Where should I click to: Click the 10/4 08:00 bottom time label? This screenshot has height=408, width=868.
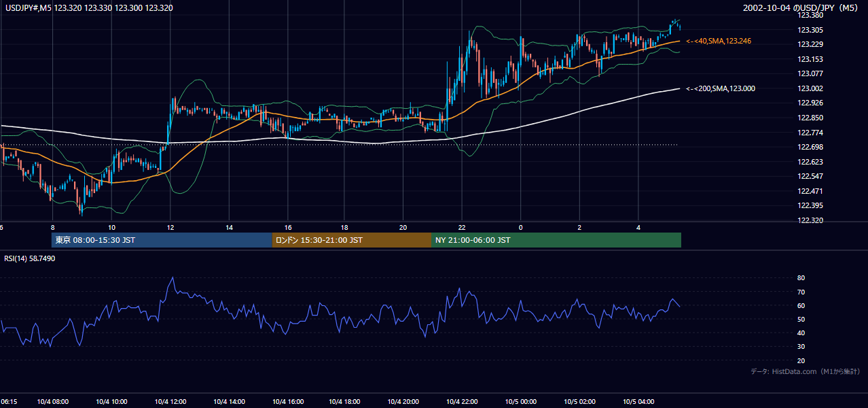tap(52, 402)
